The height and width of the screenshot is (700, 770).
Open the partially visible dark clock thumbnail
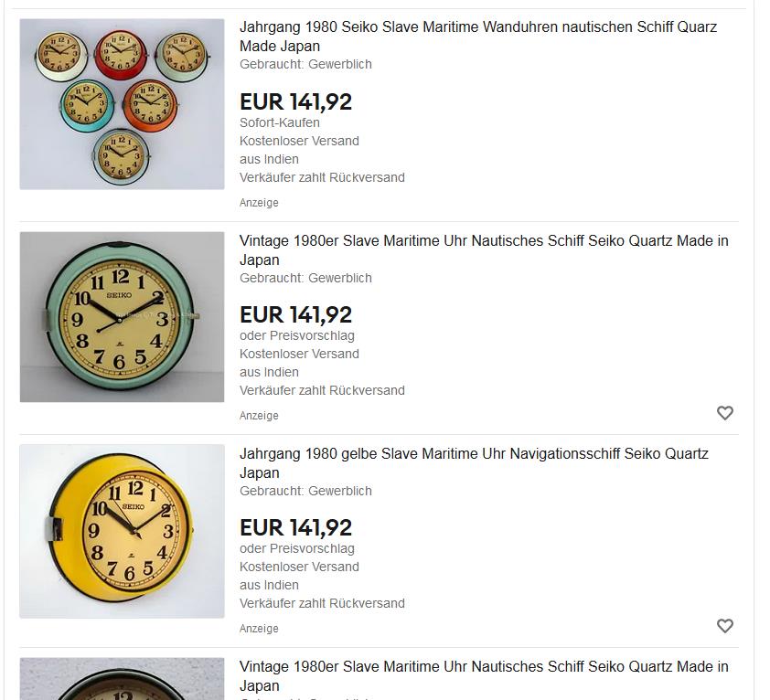coord(122,679)
